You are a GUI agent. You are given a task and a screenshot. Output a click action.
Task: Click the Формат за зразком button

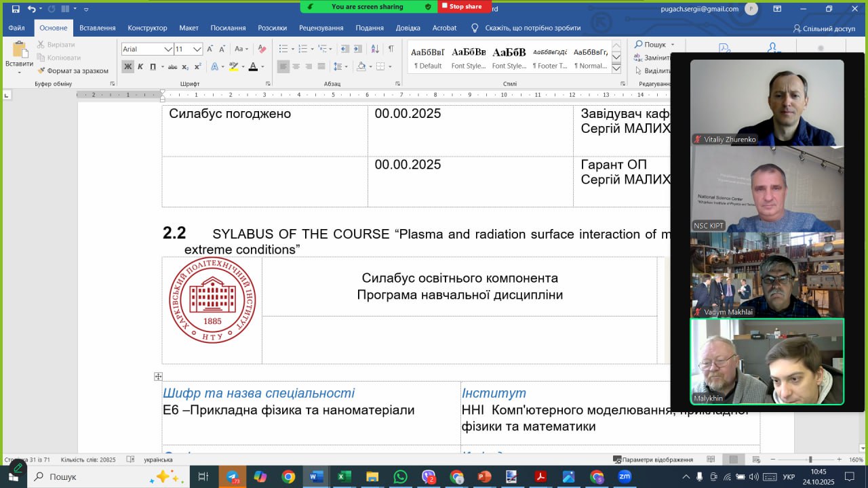(73, 70)
